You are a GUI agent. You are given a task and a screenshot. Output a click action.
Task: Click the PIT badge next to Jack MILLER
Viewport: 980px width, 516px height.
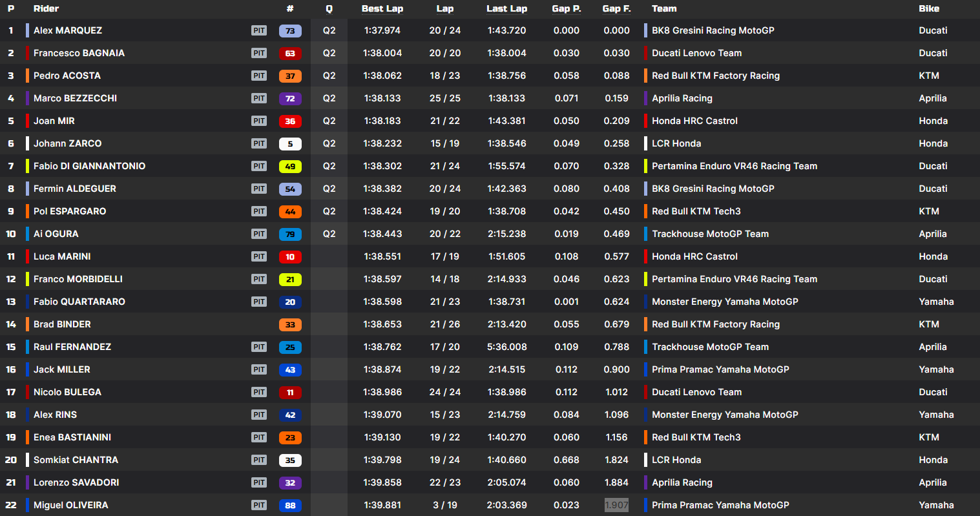point(259,369)
